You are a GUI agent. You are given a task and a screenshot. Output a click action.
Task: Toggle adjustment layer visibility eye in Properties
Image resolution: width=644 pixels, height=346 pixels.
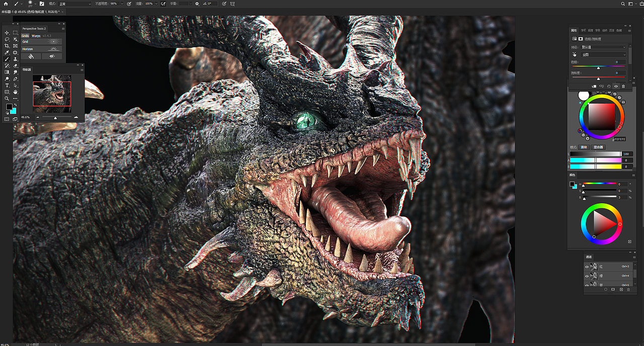[616, 86]
